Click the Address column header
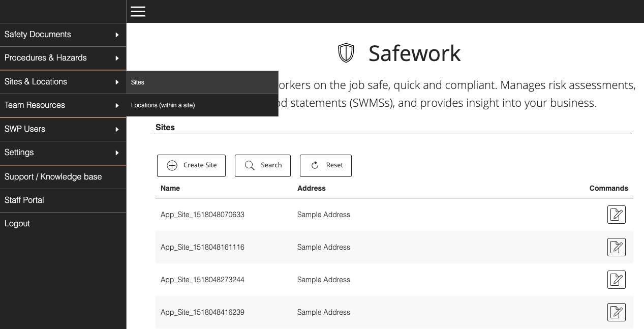Screen dimensions: 644x329 click(312, 188)
